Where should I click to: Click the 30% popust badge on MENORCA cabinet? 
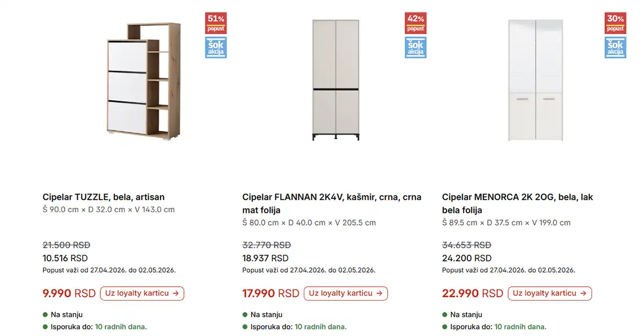click(615, 23)
